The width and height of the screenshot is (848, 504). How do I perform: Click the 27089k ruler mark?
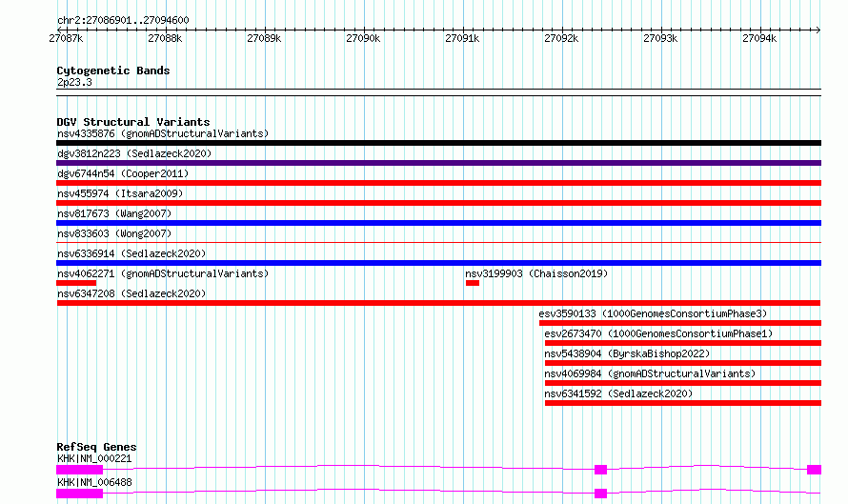point(264,38)
